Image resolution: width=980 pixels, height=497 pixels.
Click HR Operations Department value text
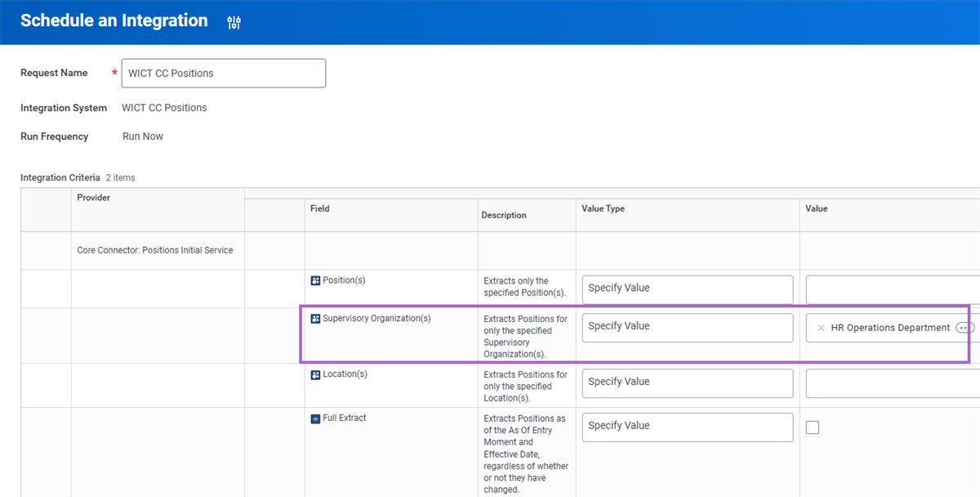pyautogui.click(x=890, y=328)
